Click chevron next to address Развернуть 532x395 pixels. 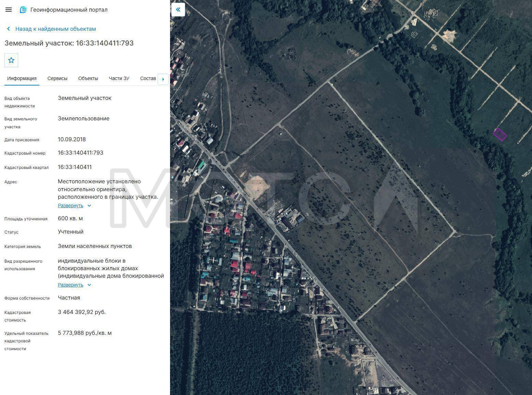point(89,206)
